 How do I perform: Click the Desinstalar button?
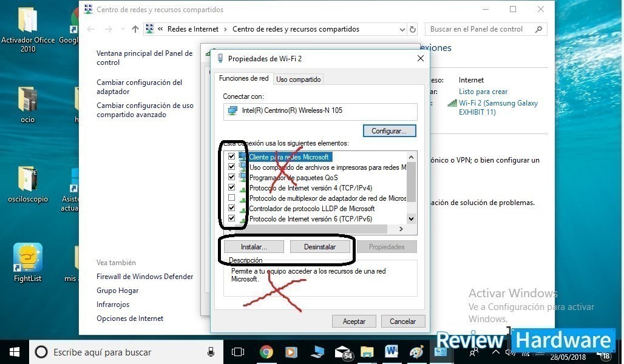(x=320, y=247)
